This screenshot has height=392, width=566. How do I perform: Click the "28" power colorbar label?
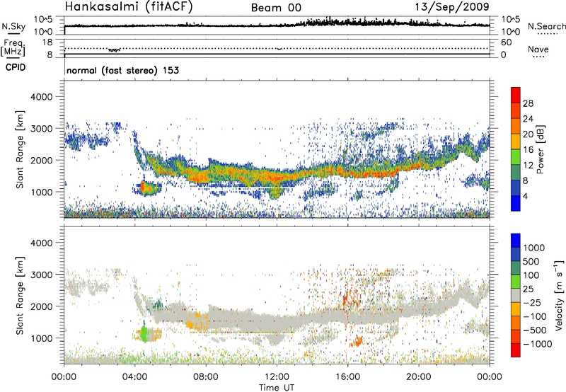tap(528, 103)
